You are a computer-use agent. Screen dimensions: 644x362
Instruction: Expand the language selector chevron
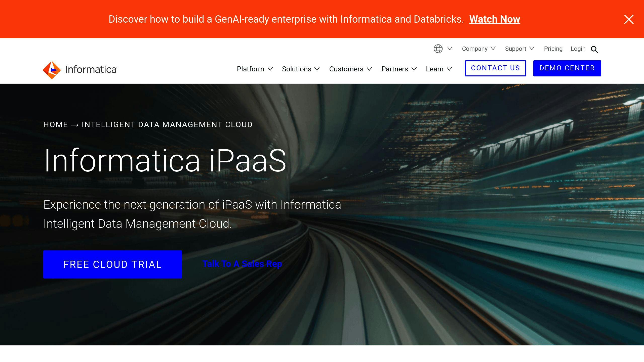coord(450,48)
